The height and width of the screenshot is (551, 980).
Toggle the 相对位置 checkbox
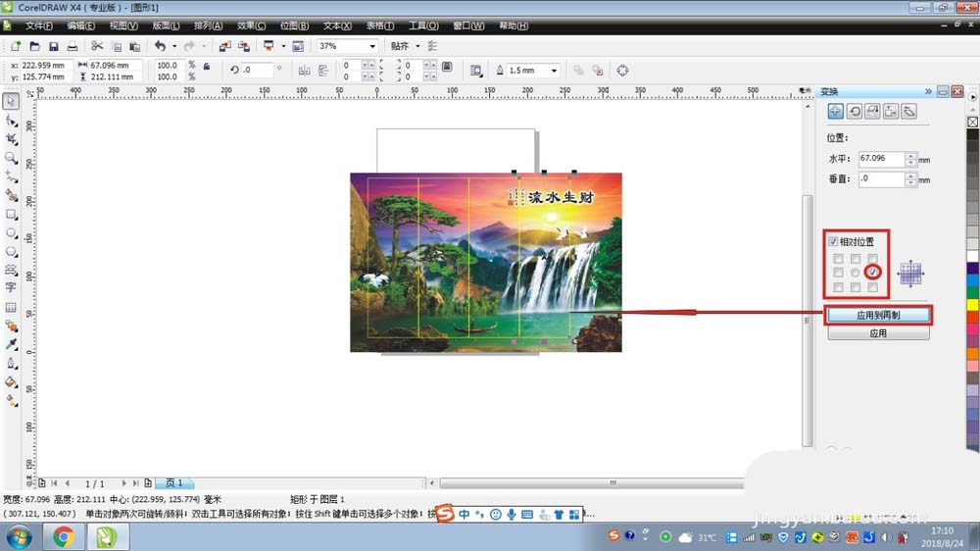point(833,241)
